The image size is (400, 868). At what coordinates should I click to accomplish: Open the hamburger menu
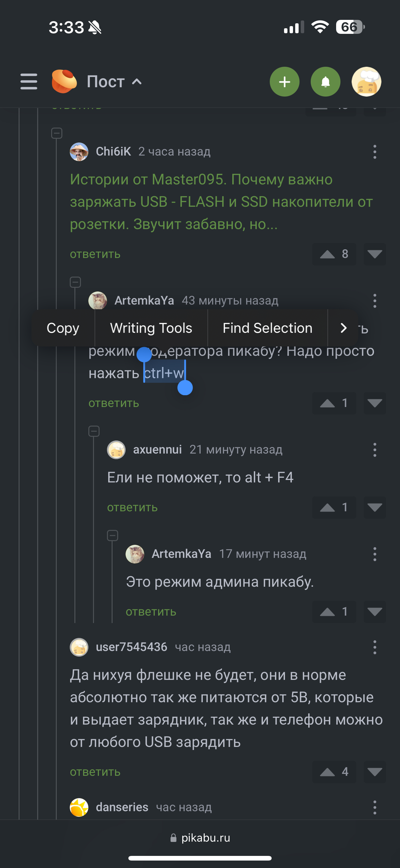coord(29,82)
